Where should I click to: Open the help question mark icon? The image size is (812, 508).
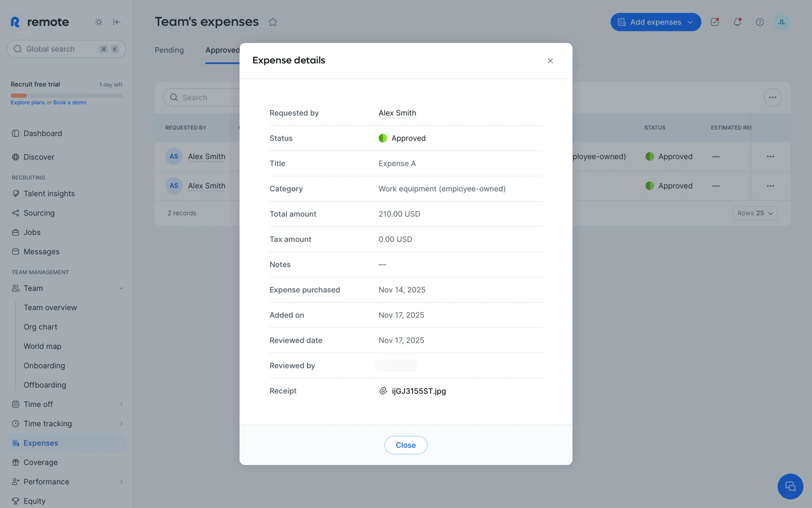pyautogui.click(x=760, y=22)
